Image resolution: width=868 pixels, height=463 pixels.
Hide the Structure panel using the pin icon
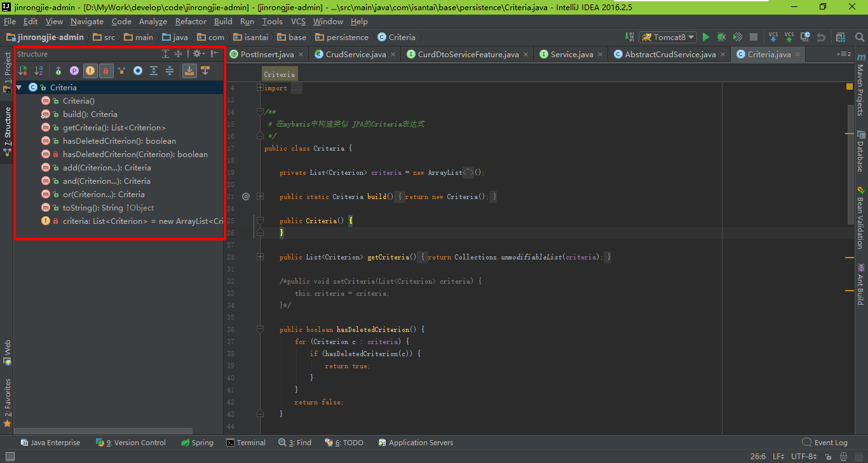coord(215,54)
